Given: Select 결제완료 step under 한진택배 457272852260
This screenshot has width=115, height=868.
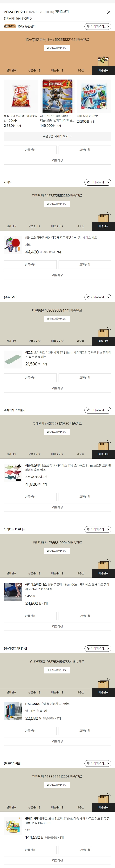Looking at the screenshot, I should pos(11,226).
